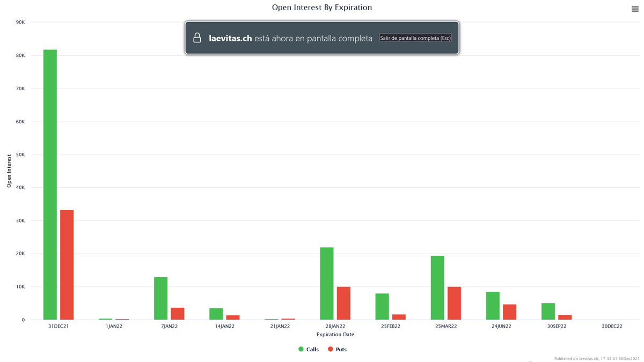Screen dimensions: 644x362
Task: Select the 14JAN22 Calls bar
Action: (216, 314)
